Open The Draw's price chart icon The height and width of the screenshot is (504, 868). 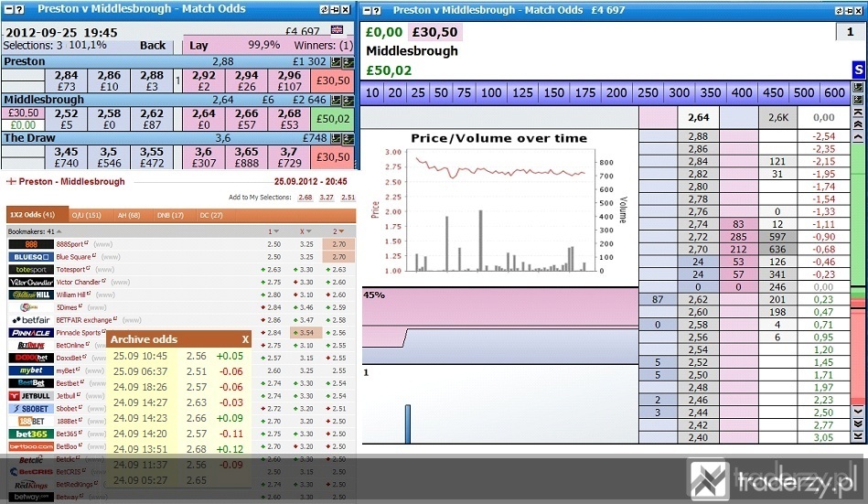336,138
